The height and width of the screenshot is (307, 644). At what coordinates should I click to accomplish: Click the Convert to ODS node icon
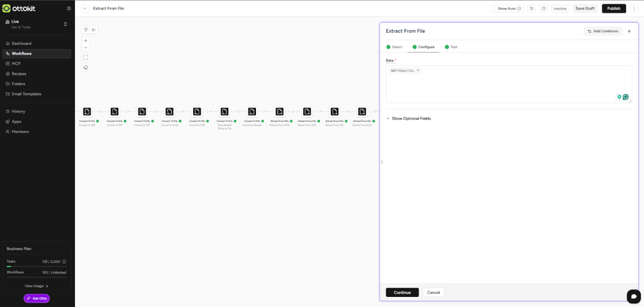87,111
